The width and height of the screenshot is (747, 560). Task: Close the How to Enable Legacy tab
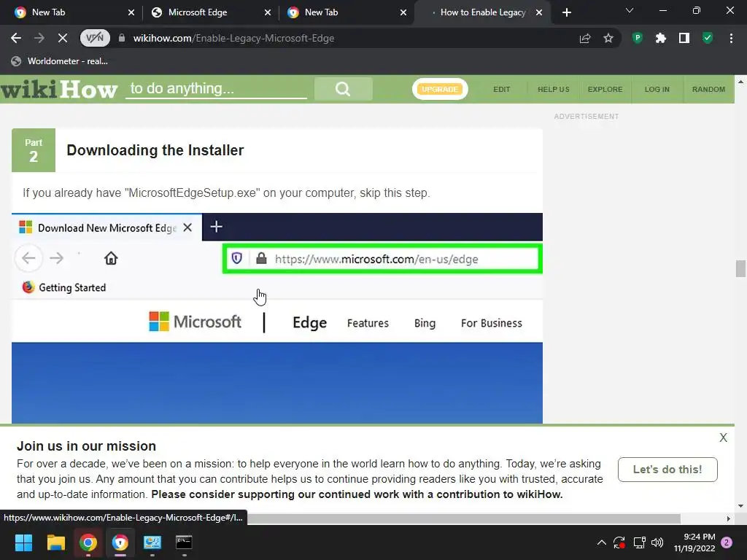click(539, 12)
